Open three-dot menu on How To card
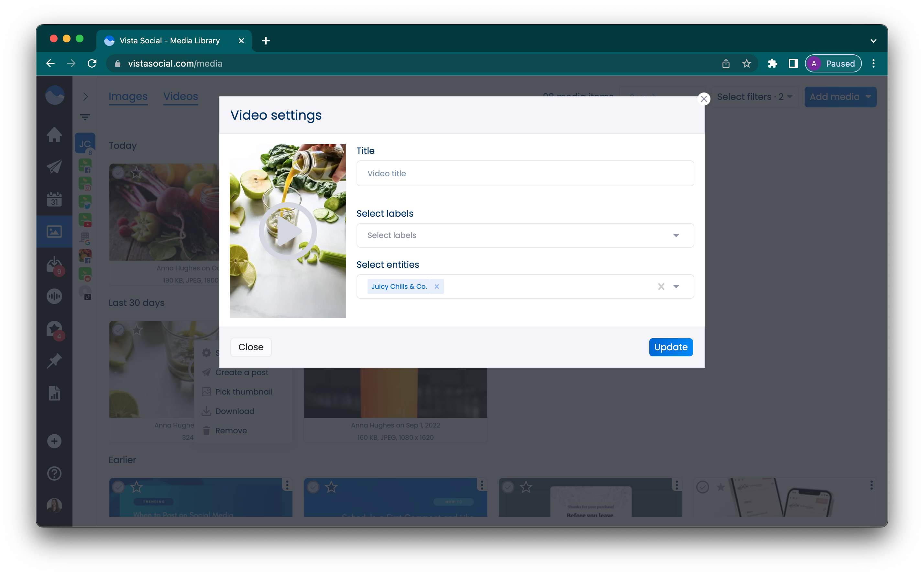 (482, 485)
